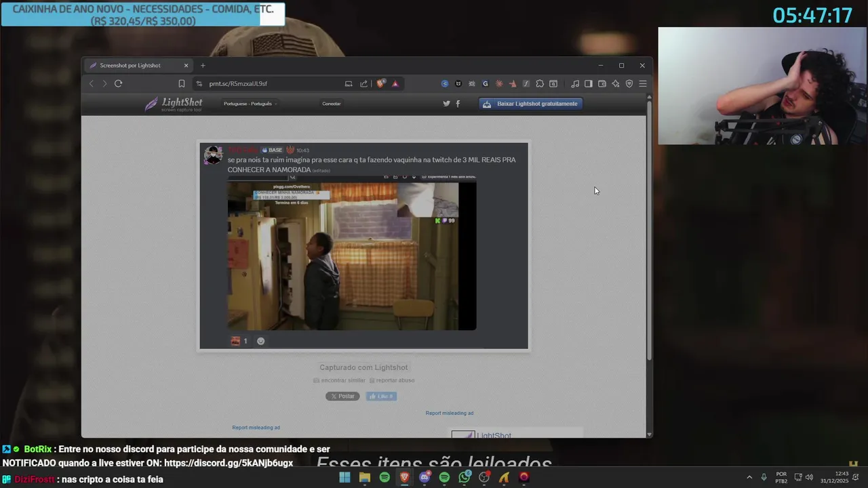The image size is (868, 488).
Task: Click the X Postar share button
Action: pos(342,396)
